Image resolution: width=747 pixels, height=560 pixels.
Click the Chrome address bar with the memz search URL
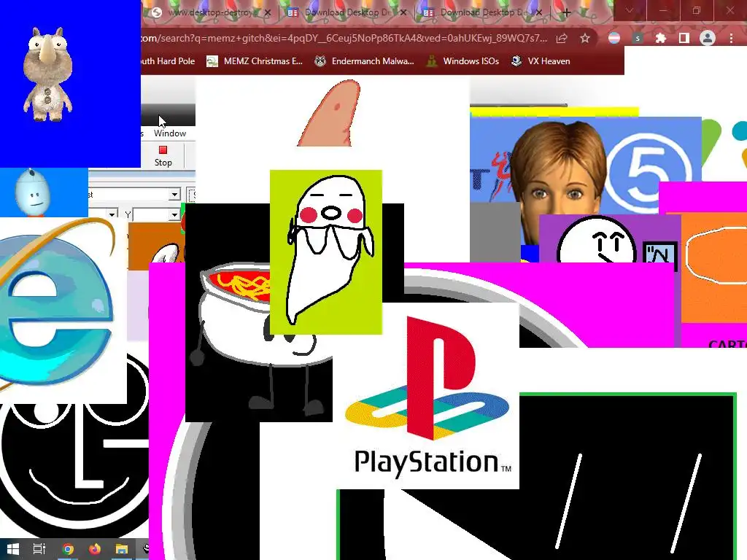click(344, 38)
